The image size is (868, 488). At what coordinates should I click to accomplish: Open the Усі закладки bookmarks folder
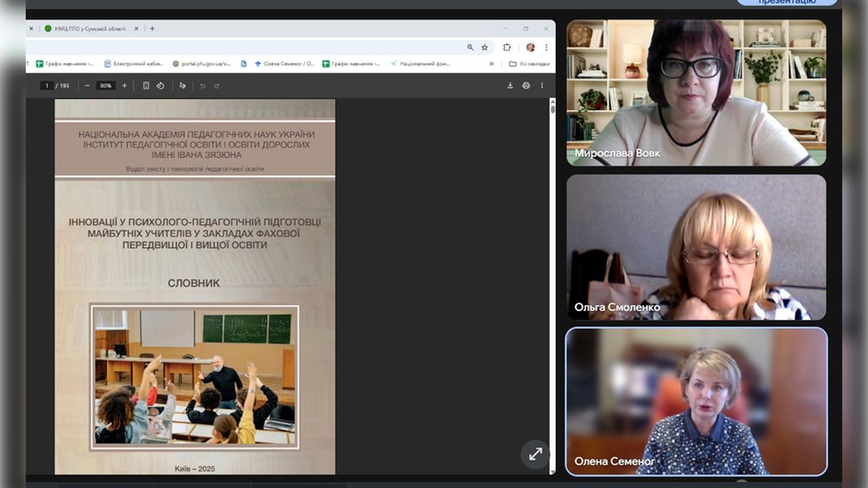[x=529, y=64]
